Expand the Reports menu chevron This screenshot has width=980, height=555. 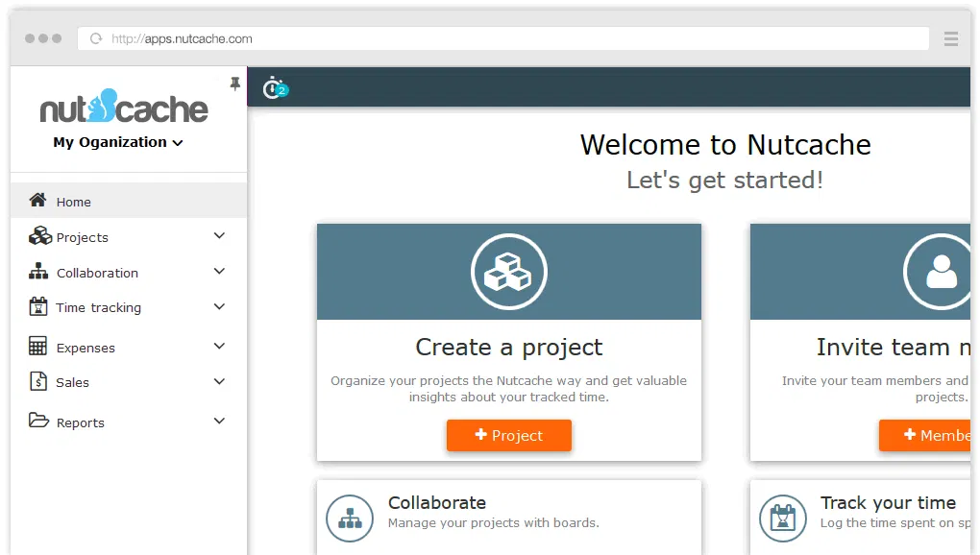[x=219, y=421]
